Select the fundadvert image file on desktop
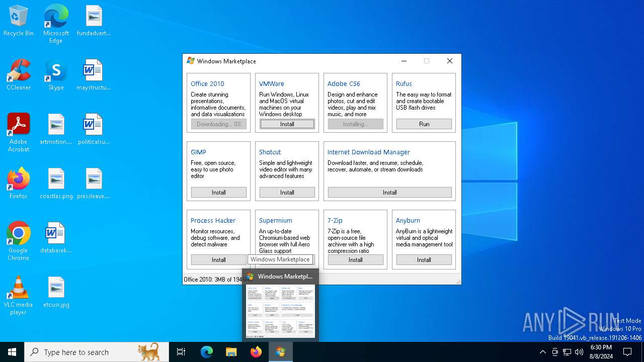The image size is (644, 362). click(x=94, y=21)
